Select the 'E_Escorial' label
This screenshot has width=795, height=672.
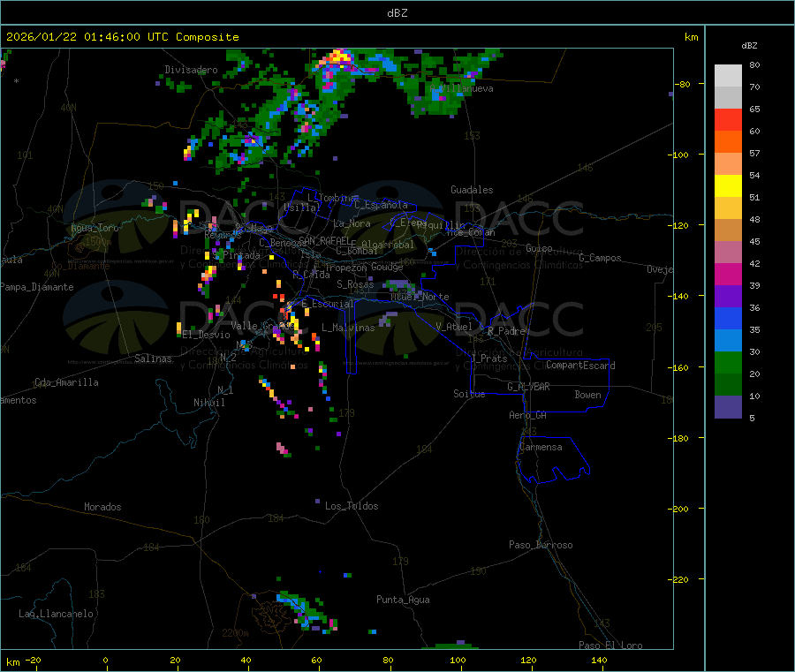[x=328, y=304]
